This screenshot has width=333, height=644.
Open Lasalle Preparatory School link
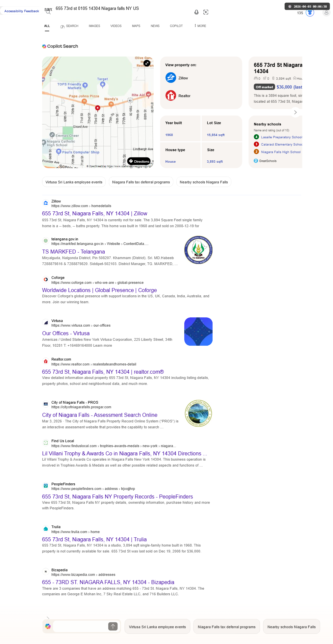281,137
